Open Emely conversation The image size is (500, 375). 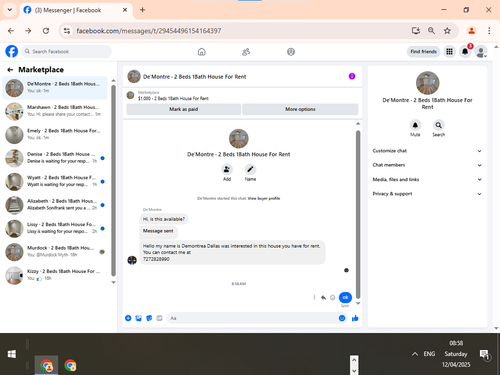pyautogui.click(x=55, y=134)
